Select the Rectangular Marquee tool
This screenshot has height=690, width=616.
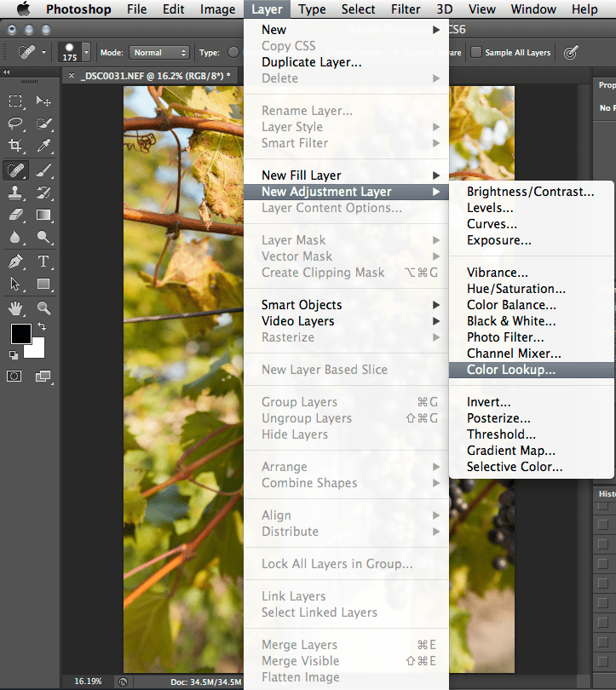15,101
